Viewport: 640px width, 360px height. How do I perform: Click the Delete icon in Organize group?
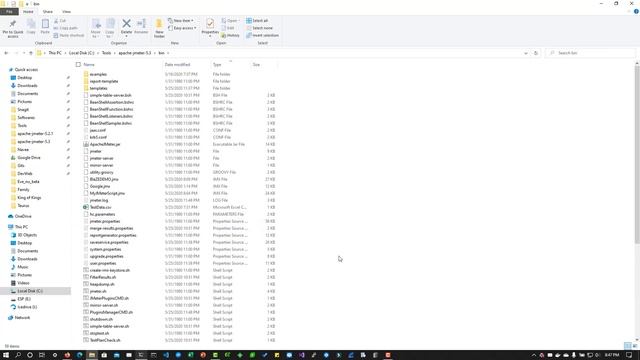point(127,25)
